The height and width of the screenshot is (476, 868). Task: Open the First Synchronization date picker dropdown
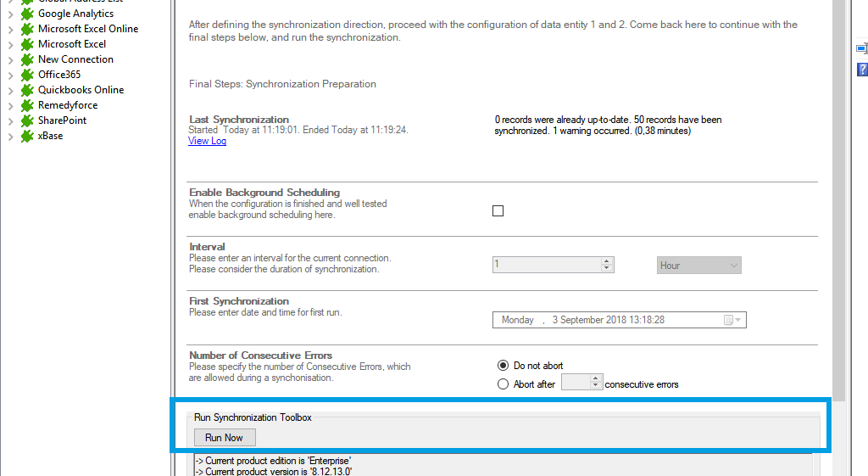coord(732,320)
